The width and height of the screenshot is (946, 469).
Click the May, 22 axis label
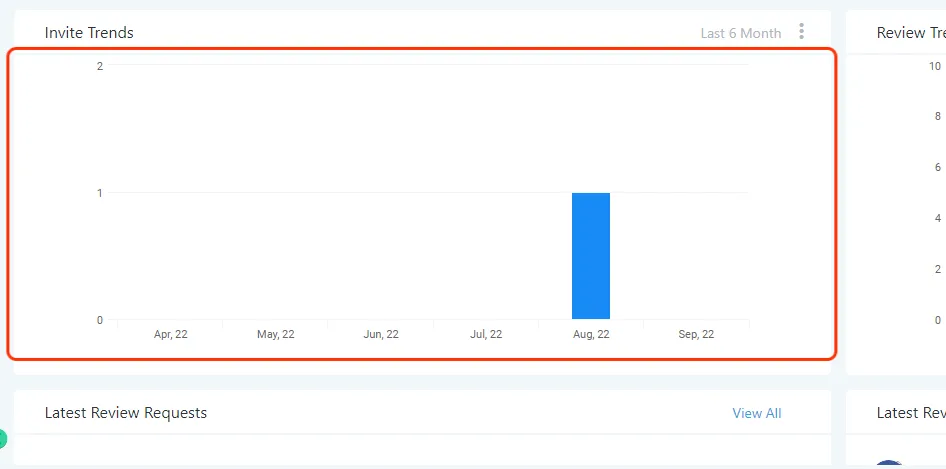(276, 334)
